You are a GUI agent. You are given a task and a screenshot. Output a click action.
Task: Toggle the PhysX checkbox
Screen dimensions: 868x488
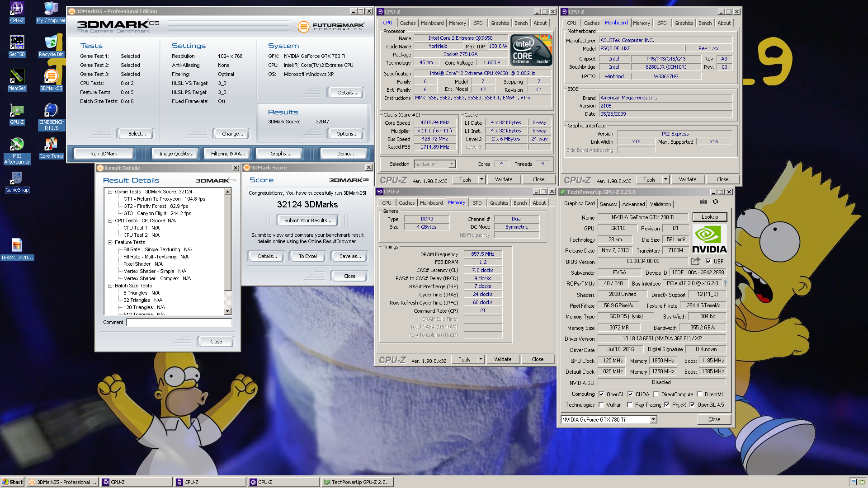[667, 405]
